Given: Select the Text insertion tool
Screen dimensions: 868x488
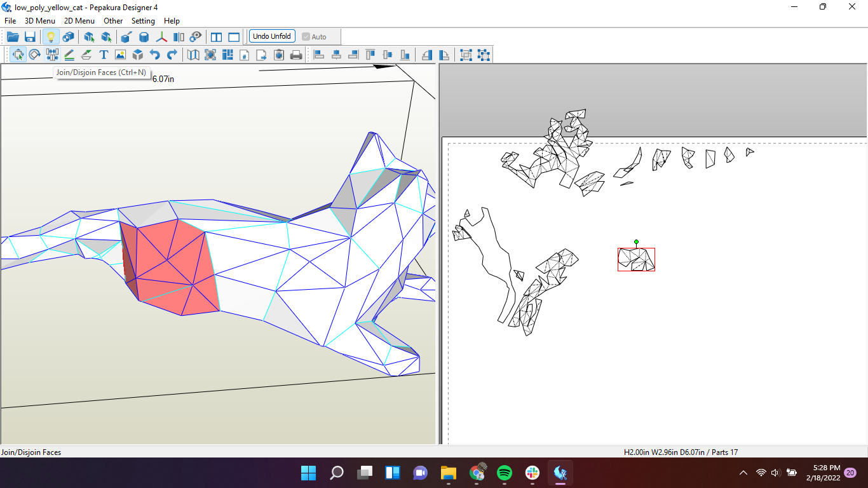Looking at the screenshot, I should coord(103,55).
